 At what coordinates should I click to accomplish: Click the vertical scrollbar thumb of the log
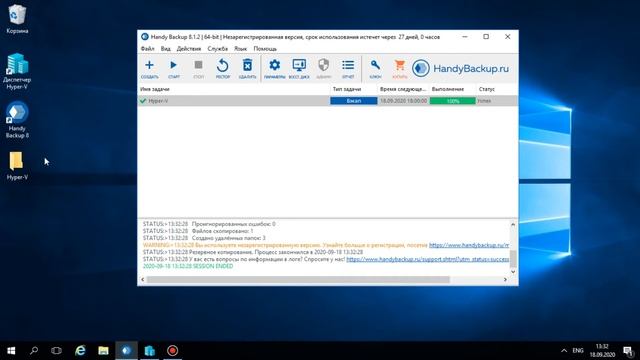[x=513, y=258]
